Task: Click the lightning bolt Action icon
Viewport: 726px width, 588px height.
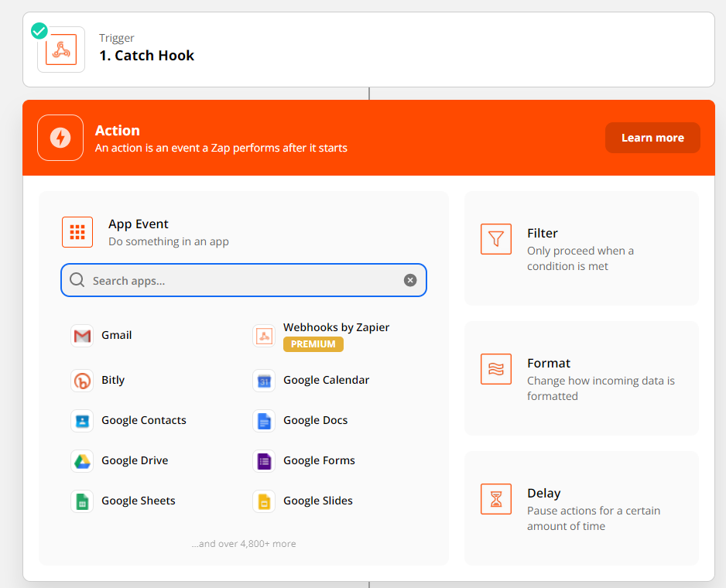Action: 60,138
